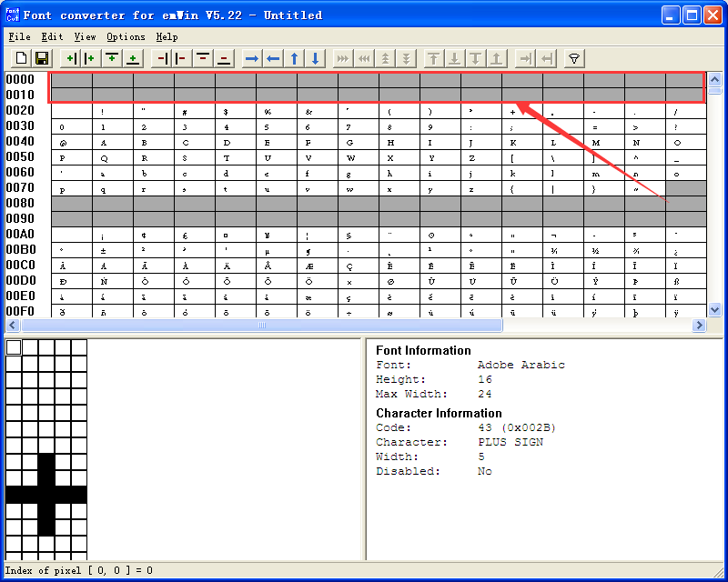Select the dollar sign cell in row 0020
This screenshot has width=728, height=582.
tap(236, 111)
